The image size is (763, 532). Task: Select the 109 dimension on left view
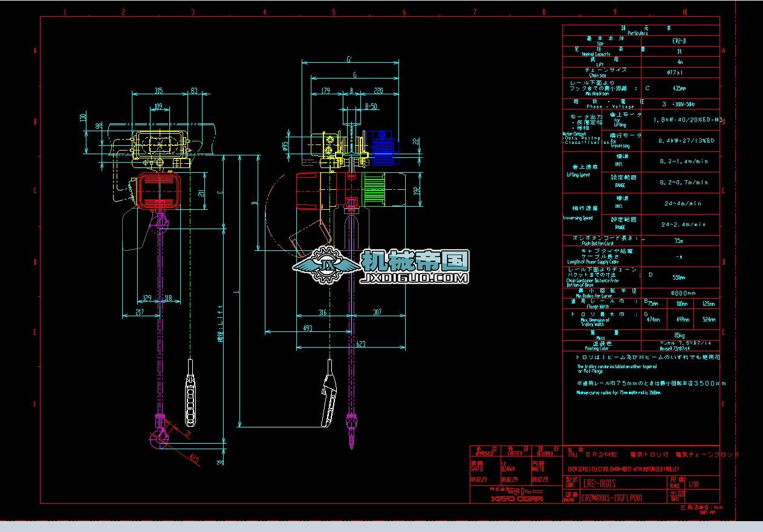pos(158,106)
